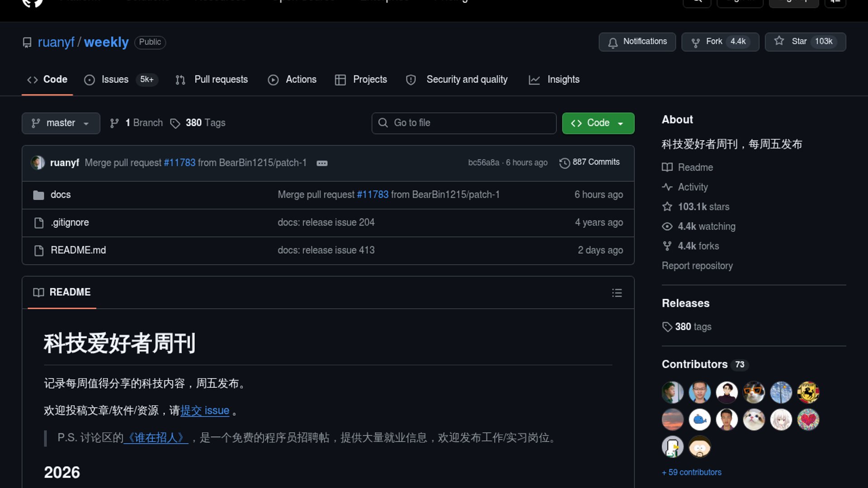Click the yellow Ferrari-logo contributor avatar

(808, 392)
